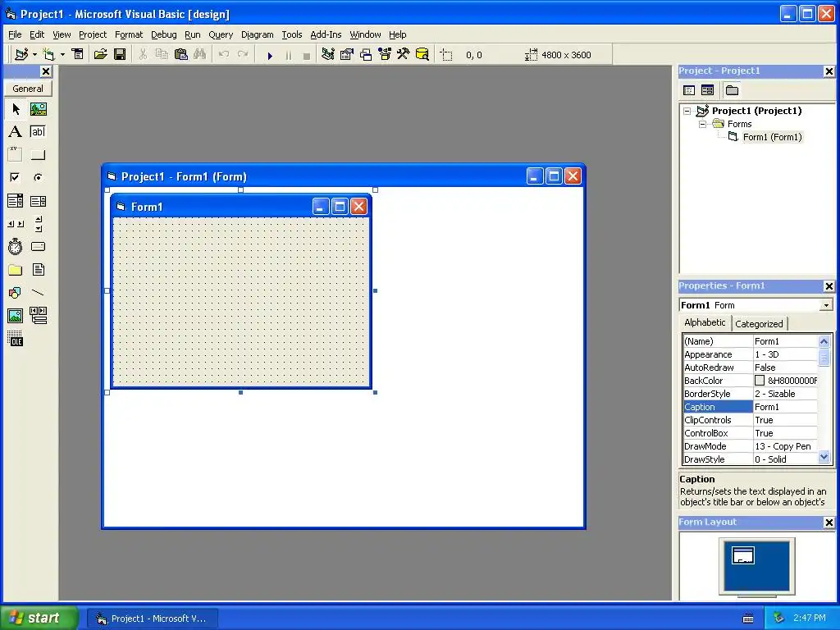The height and width of the screenshot is (630, 840).
Task: Select the TextBox control (abl icon)
Action: click(x=38, y=132)
